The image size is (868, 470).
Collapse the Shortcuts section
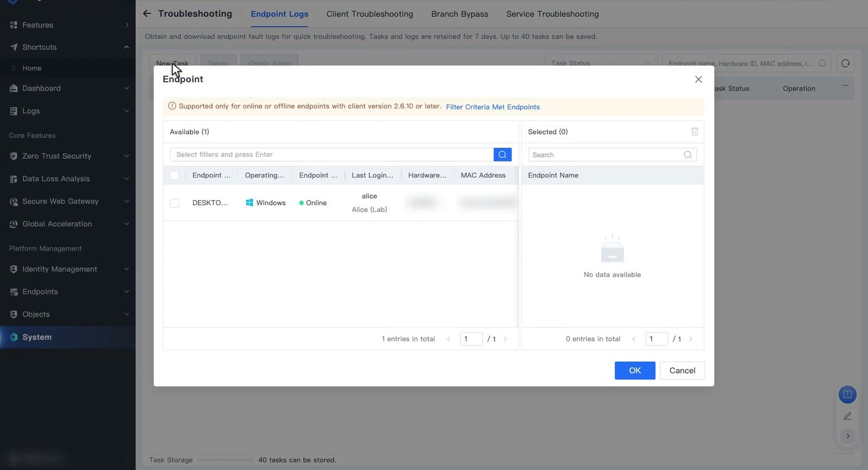(126, 47)
